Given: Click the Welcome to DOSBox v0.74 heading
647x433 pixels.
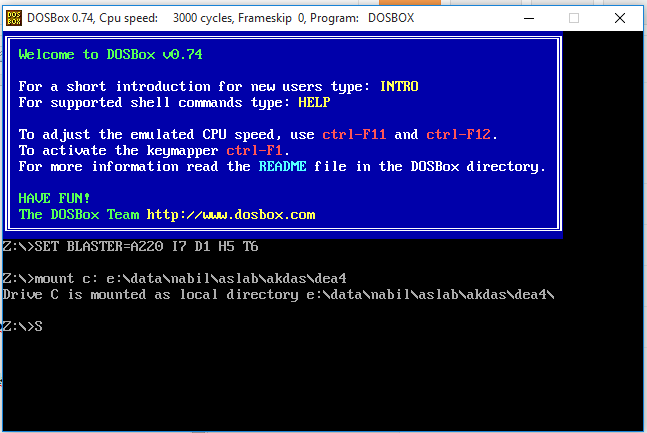Looking at the screenshot, I should click(x=111, y=54).
